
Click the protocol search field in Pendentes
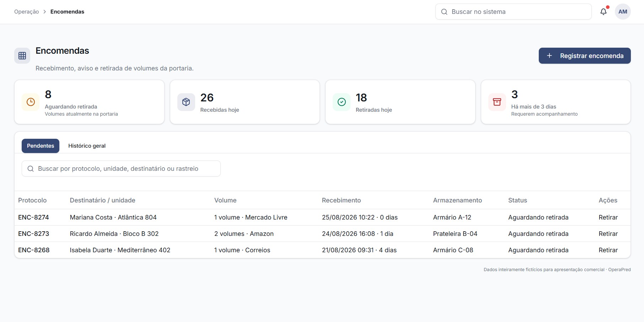(121, 169)
